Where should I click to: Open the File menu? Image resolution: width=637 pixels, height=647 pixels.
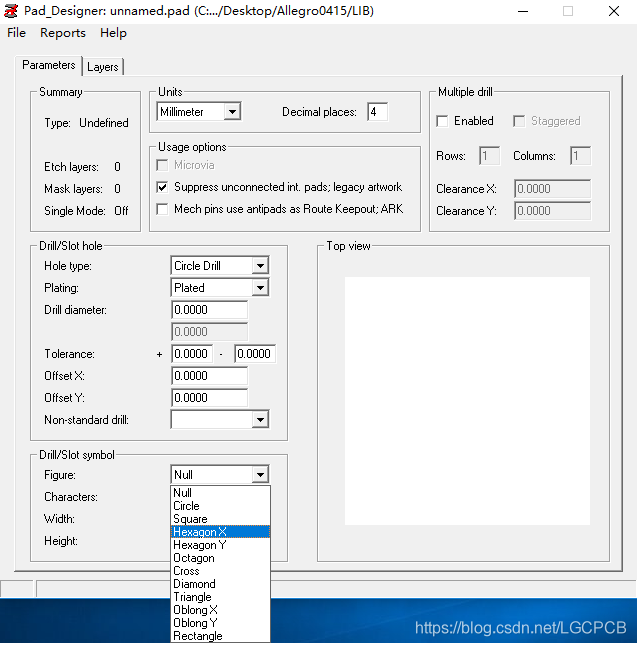(16, 33)
